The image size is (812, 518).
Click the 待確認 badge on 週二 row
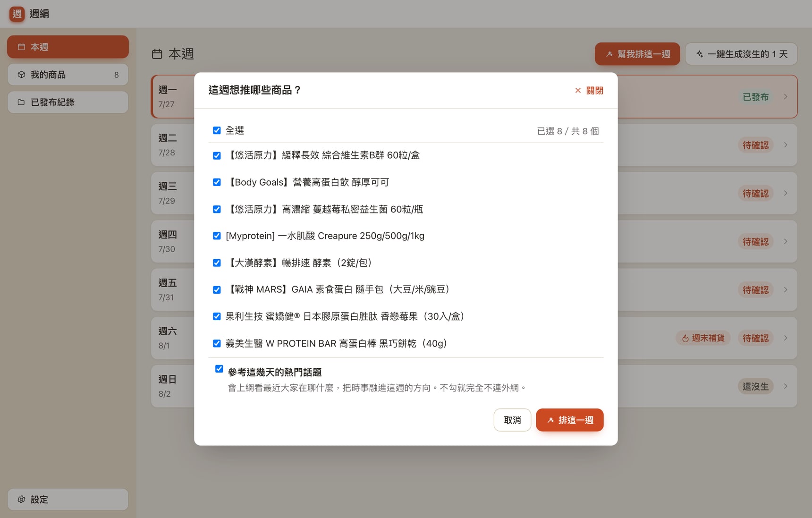(x=755, y=145)
